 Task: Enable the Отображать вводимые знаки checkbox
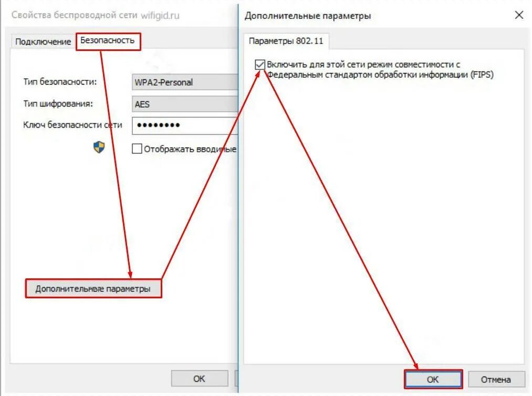pos(137,149)
